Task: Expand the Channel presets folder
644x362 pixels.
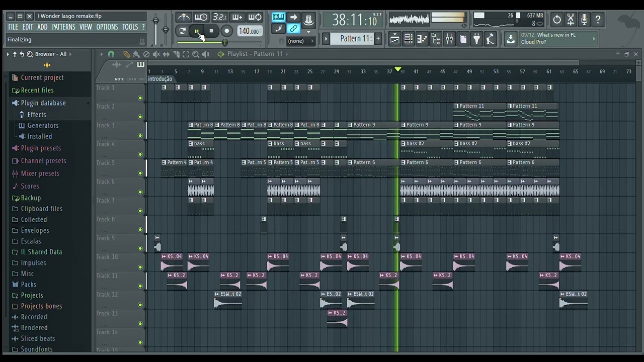Action: click(x=43, y=161)
